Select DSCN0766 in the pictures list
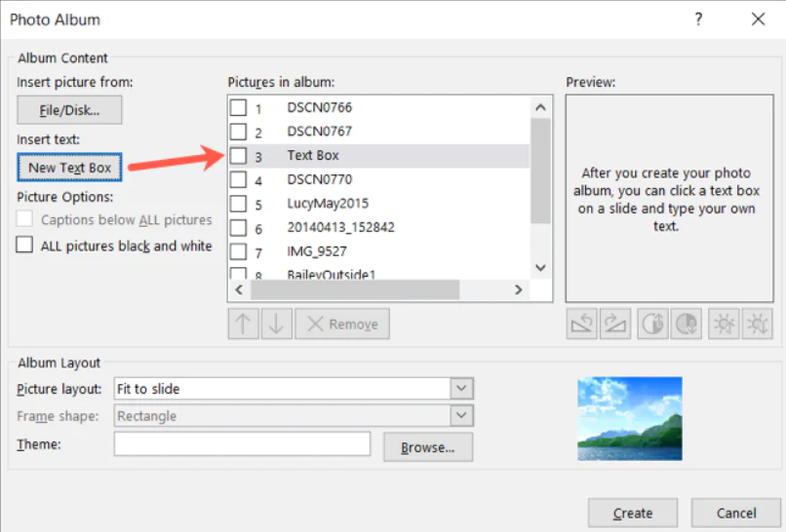The width and height of the screenshot is (786, 532). (x=319, y=107)
